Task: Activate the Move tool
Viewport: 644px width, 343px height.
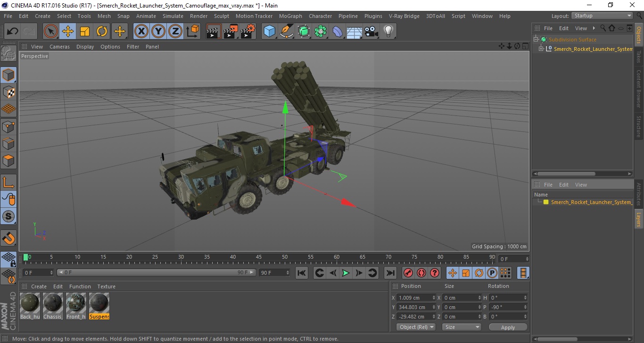Action: tap(68, 32)
